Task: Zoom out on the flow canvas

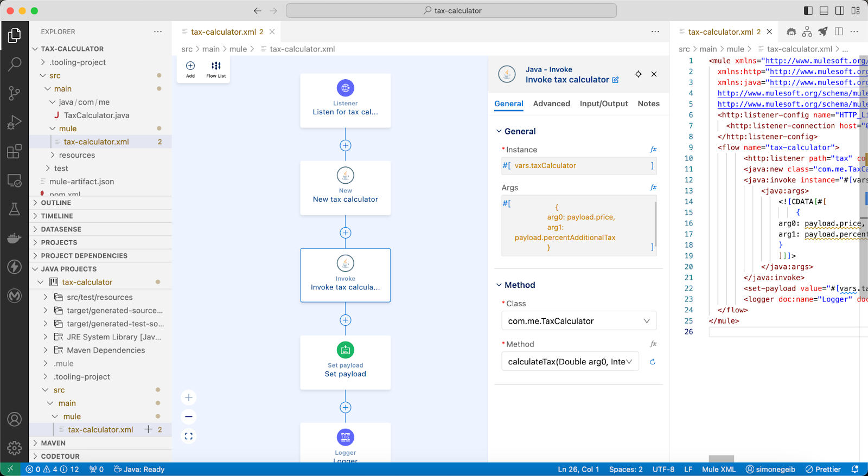Action: pos(189,417)
